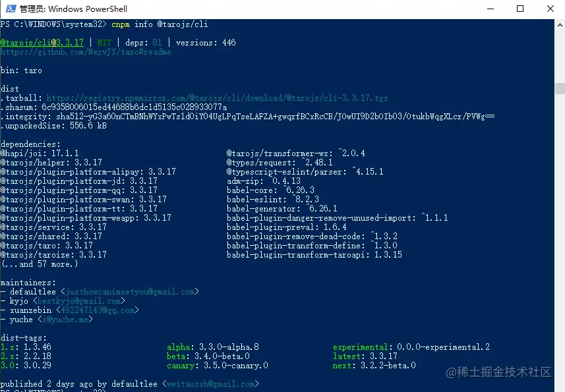
Task: Click the PowerShell icon in title bar
Action: pos(10,9)
